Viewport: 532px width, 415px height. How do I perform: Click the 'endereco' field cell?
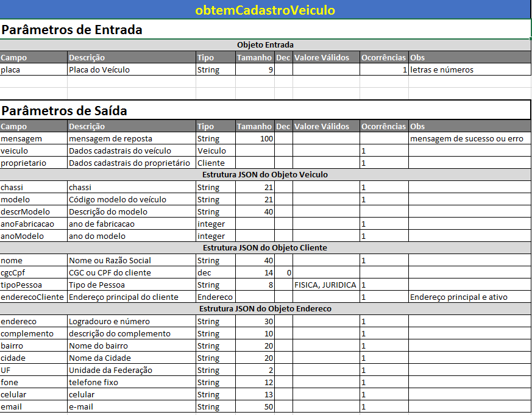tap(34, 322)
